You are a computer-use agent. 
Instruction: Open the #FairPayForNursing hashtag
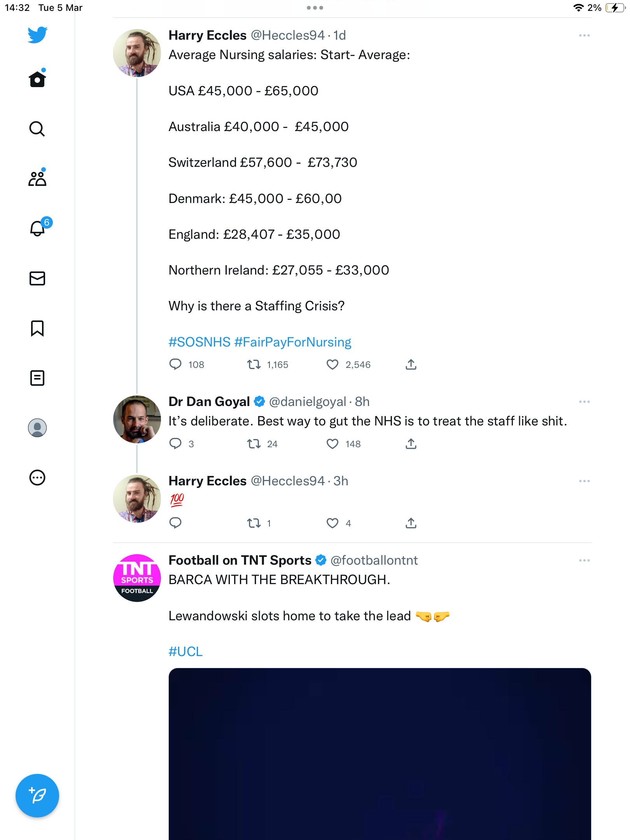pyautogui.click(x=293, y=342)
